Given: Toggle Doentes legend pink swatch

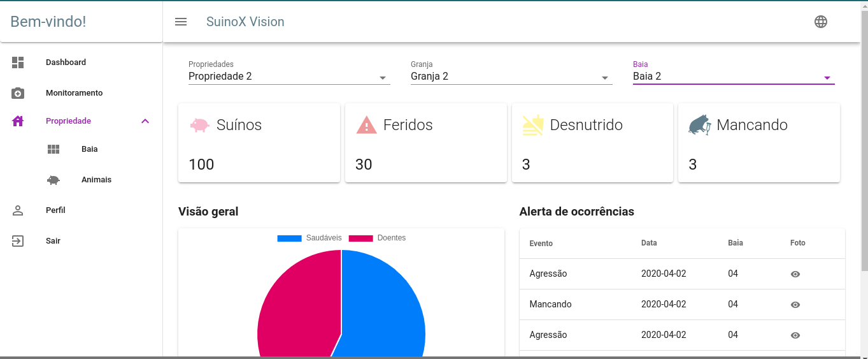Looking at the screenshot, I should click(360, 238).
